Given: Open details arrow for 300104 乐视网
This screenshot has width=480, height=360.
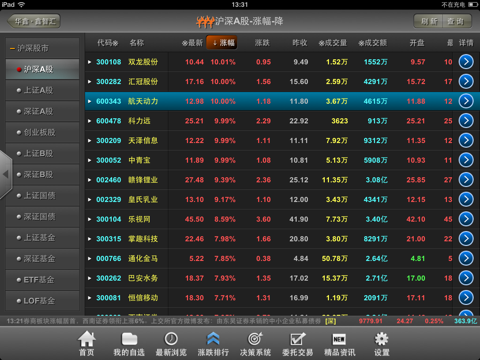Looking at the screenshot, I should coord(466,219).
